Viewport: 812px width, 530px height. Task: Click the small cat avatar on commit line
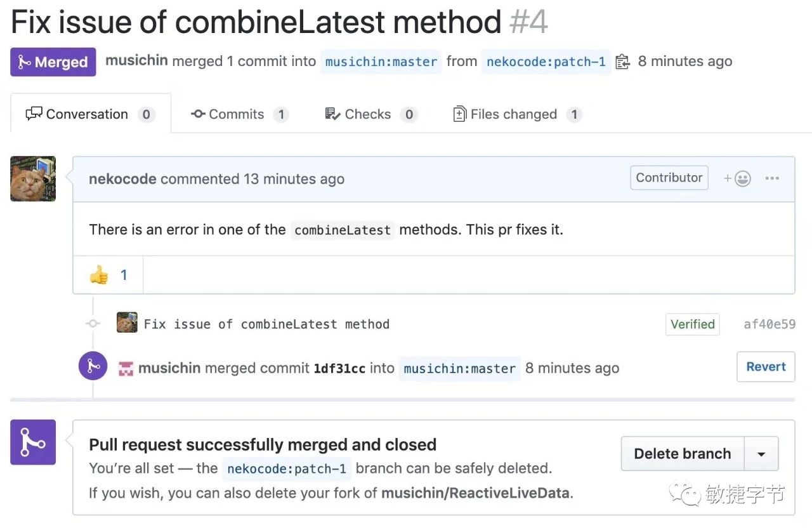pos(127,323)
